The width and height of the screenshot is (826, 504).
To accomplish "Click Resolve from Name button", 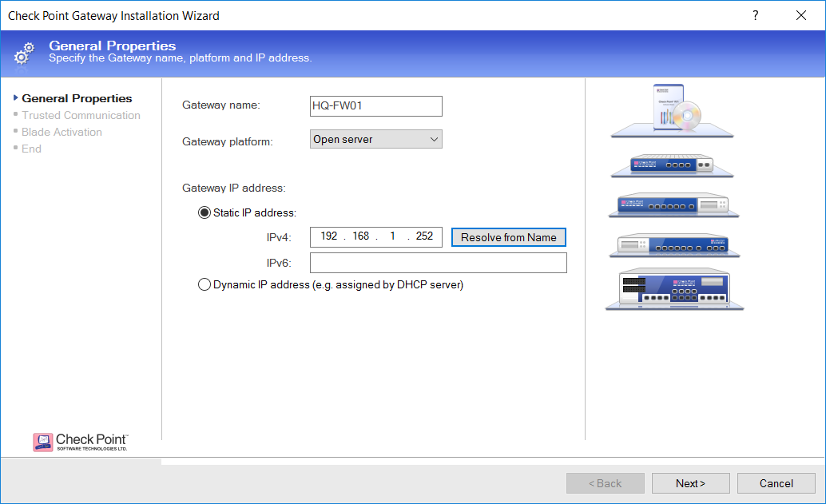I will [508, 237].
